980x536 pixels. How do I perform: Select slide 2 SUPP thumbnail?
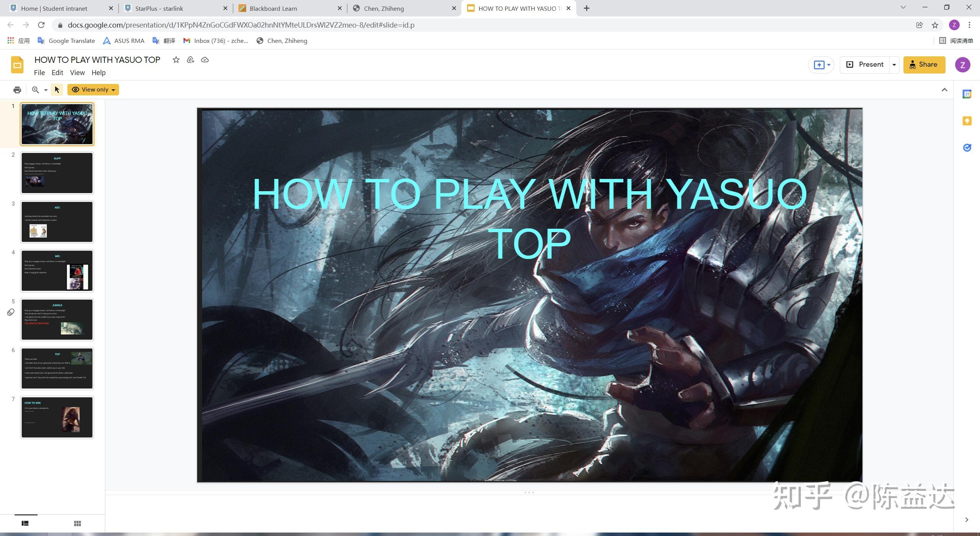click(57, 173)
